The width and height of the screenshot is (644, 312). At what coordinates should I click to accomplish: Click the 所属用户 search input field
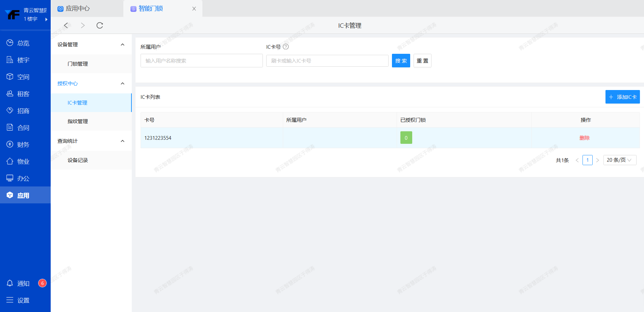(201, 61)
